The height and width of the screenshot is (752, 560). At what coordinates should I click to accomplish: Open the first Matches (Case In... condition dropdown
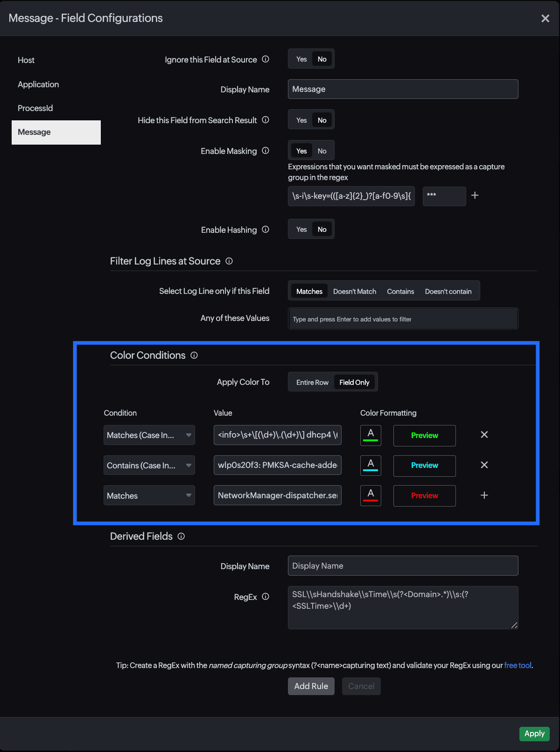point(149,435)
